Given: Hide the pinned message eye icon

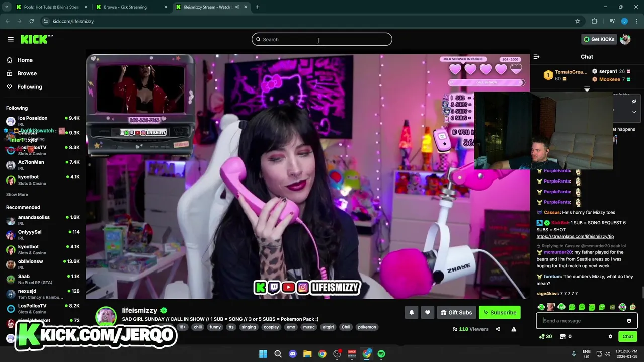Looking at the screenshot, I should click(x=634, y=101).
